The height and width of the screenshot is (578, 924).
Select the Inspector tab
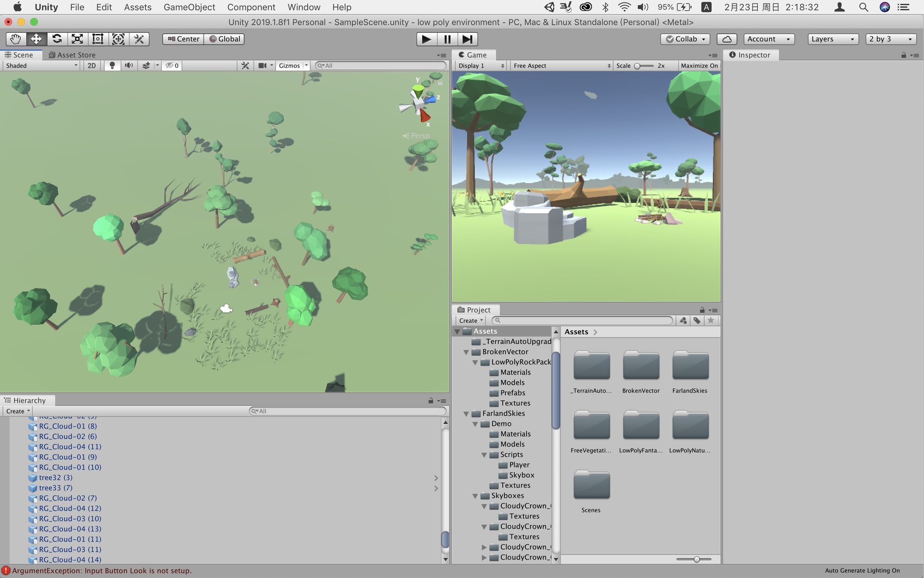(750, 55)
